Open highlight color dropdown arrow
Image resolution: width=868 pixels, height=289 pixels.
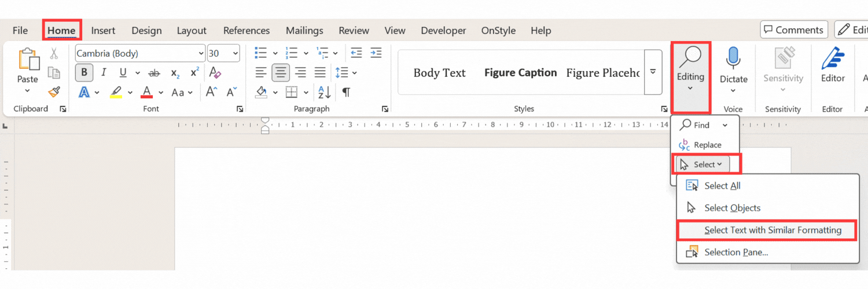click(x=130, y=92)
